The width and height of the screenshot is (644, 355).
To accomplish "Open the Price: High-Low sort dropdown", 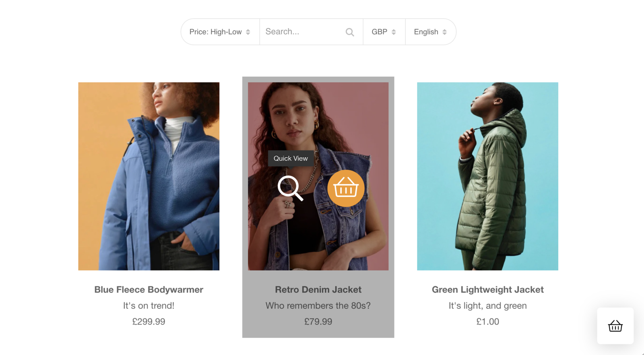I will click(220, 32).
